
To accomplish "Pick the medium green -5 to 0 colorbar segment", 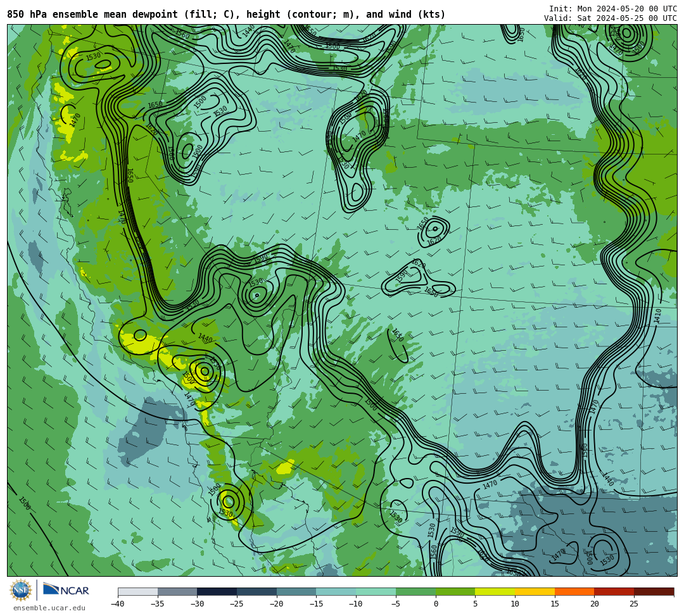I will coord(415,591).
